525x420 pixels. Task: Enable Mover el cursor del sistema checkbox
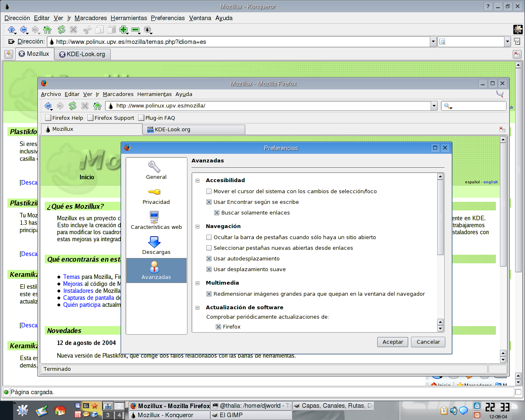[x=209, y=191]
